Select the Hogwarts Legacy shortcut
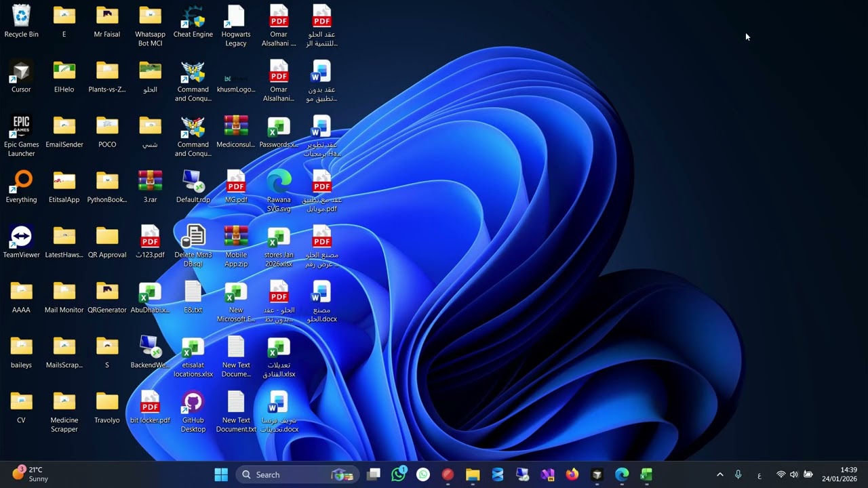This screenshot has width=868, height=488. coord(236,26)
